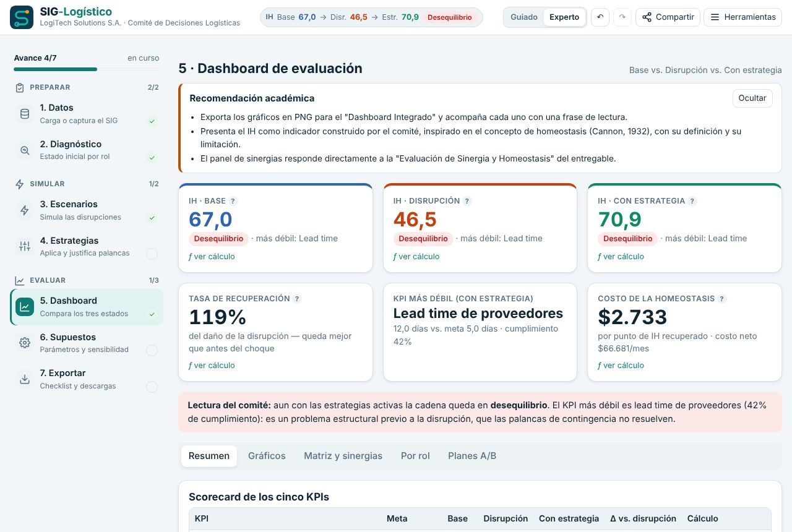
Task: Click the Avance 4/7 progress bar
Action: click(x=87, y=69)
